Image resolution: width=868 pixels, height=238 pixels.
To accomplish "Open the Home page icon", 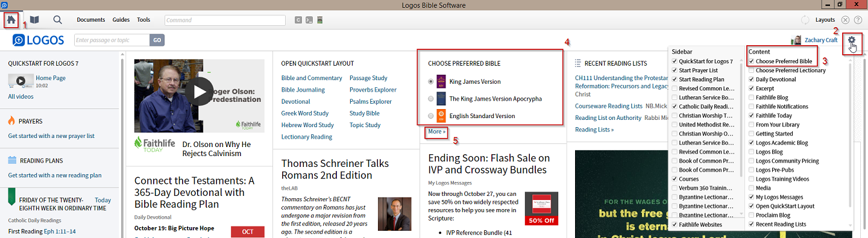I will click(11, 20).
